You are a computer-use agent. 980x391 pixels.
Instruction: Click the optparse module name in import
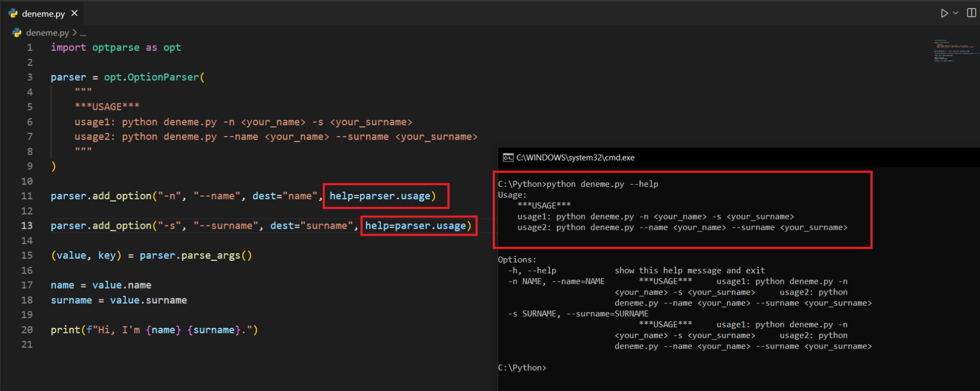pos(115,47)
